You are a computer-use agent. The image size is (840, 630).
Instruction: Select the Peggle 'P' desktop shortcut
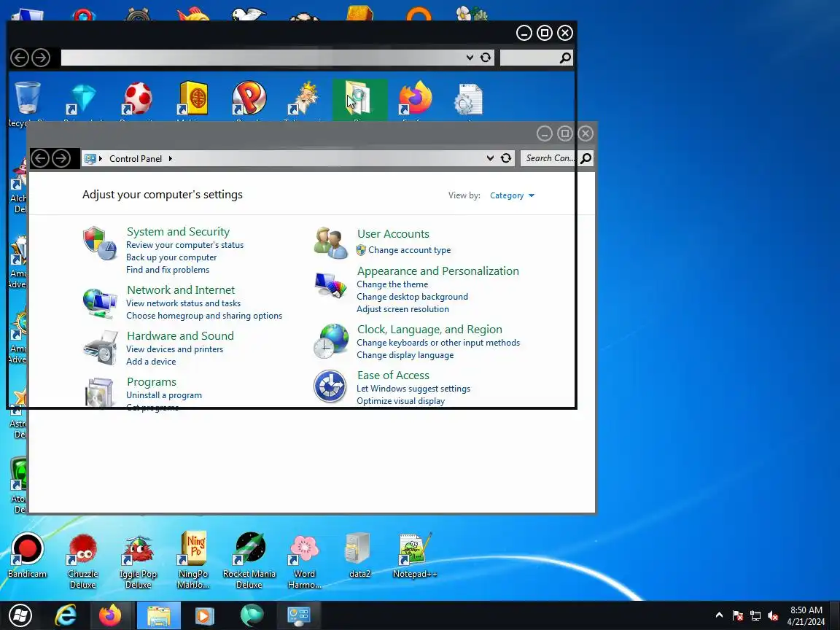pyautogui.click(x=249, y=98)
